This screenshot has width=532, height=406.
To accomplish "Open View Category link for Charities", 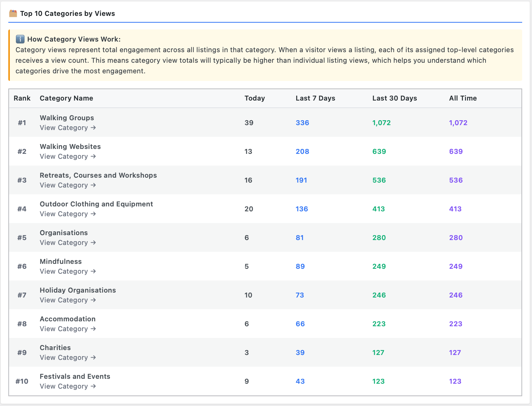I will [68, 358].
